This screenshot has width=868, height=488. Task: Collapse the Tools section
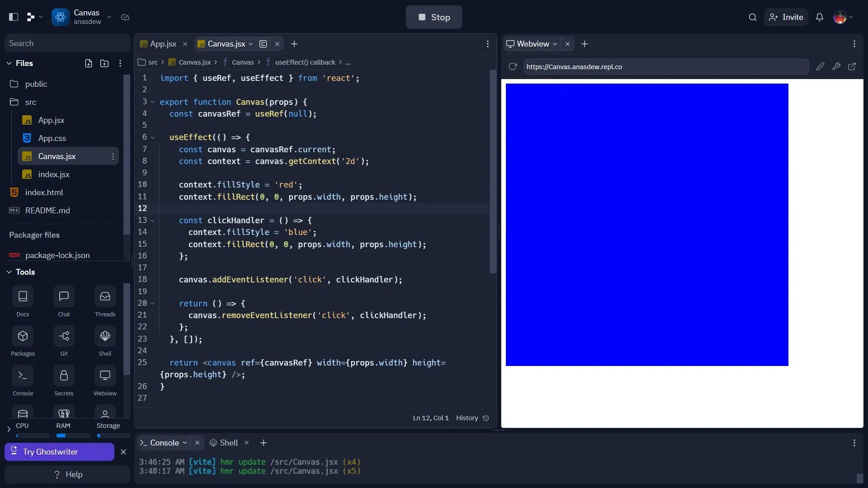(9, 272)
